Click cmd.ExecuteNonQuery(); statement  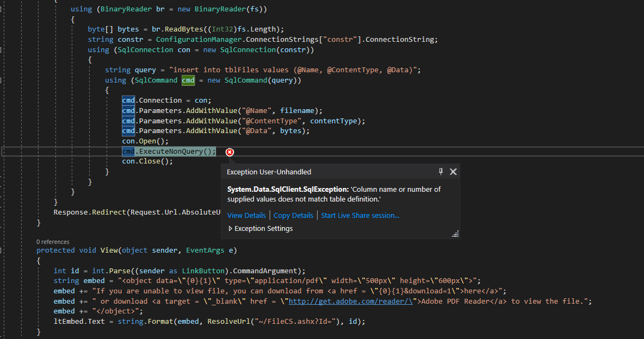pos(169,152)
